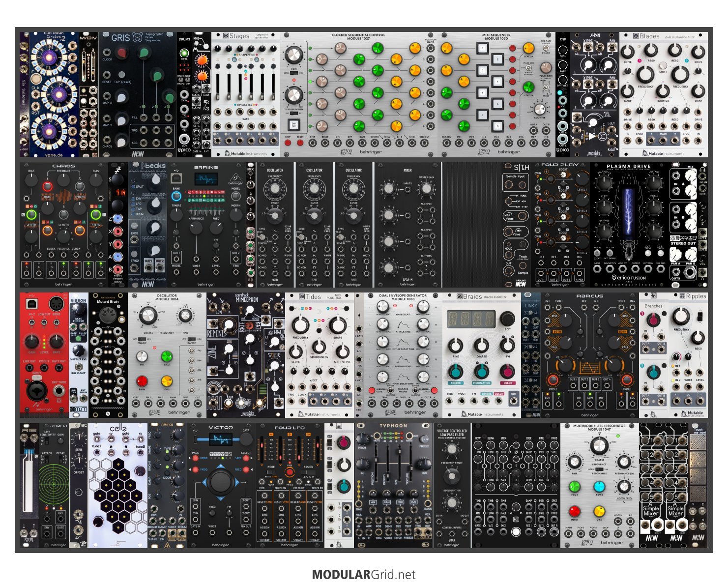The width and height of the screenshot is (728, 585).
Task: Select FREQUENCY knob on Ripples
Action: pos(681,316)
